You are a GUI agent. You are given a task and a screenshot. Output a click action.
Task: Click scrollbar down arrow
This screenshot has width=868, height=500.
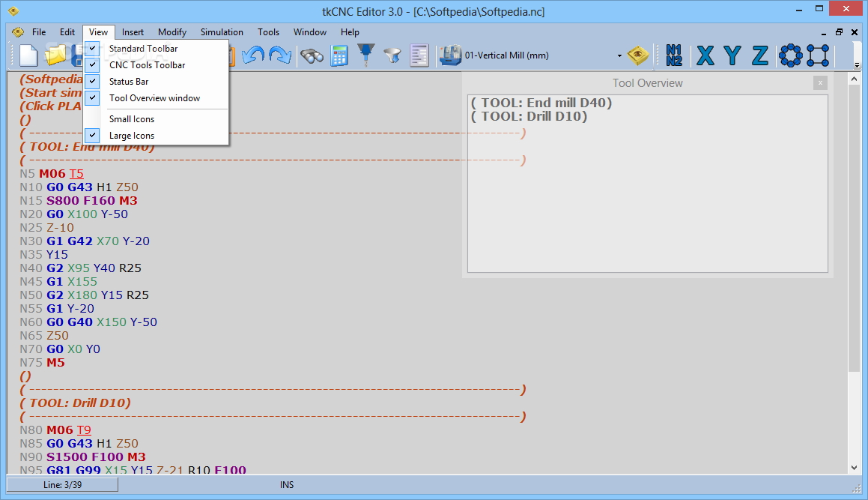click(x=854, y=468)
